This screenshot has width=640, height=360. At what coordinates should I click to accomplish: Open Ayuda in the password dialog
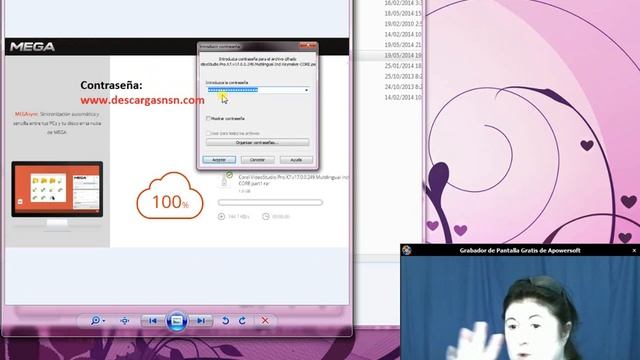tap(296, 160)
